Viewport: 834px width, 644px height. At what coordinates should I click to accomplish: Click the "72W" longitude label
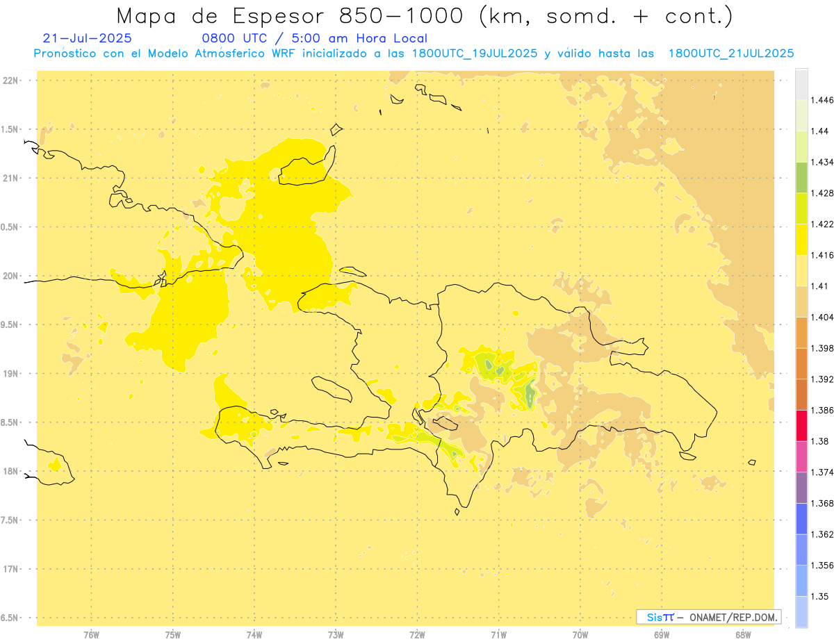[417, 635]
